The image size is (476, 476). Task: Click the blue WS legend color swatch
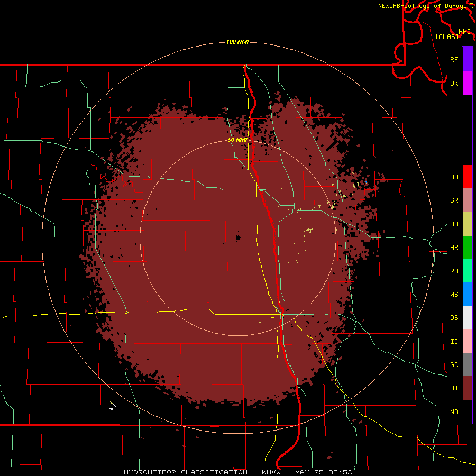(x=467, y=294)
